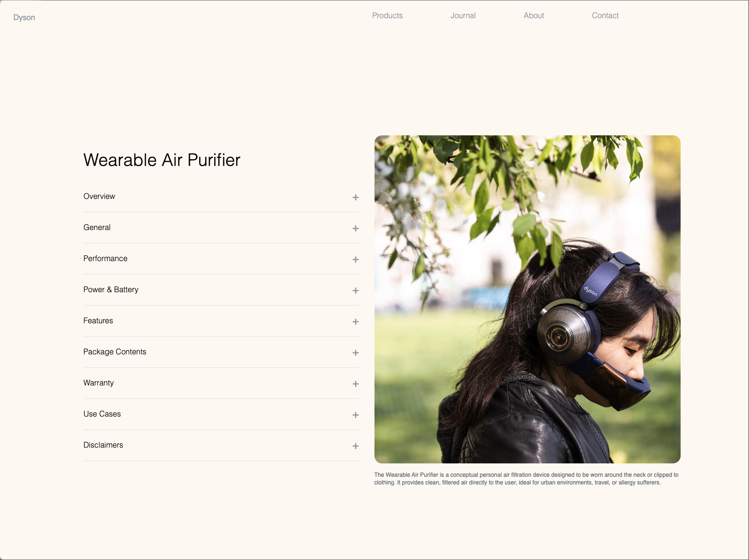Open the About page link
The width and height of the screenshot is (749, 560).
(534, 15)
